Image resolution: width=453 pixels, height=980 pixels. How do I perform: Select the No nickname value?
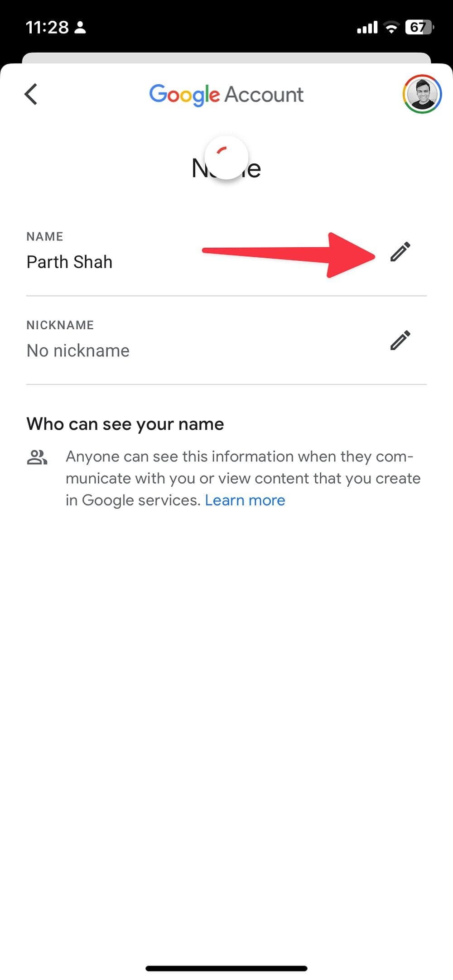click(78, 351)
